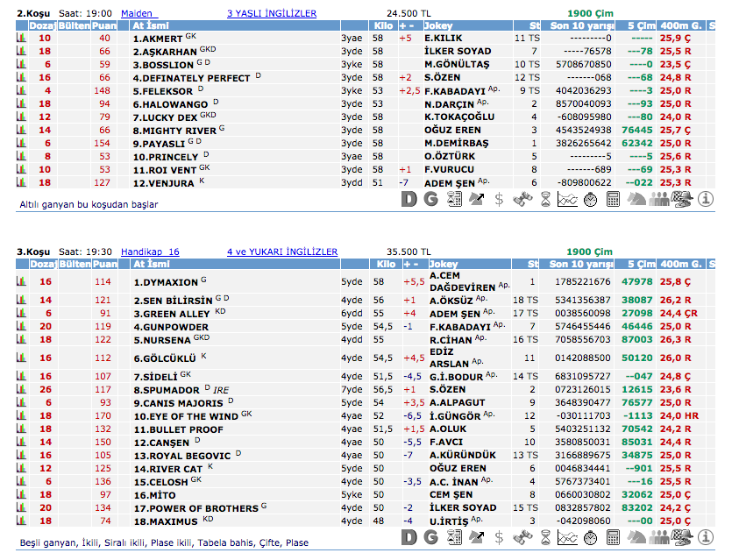Click the Puan column header in race 2
Image resolution: width=739 pixels, height=560 pixels.
[x=105, y=26]
